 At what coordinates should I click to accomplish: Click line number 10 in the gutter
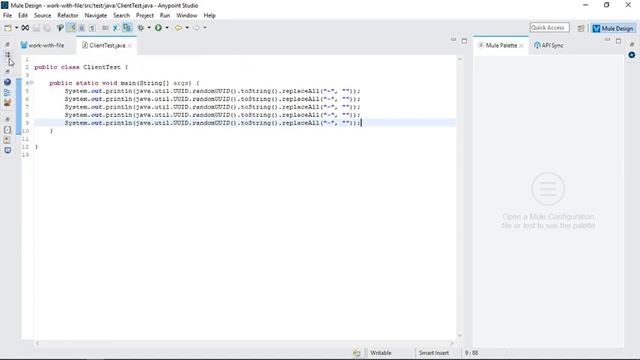(25, 131)
